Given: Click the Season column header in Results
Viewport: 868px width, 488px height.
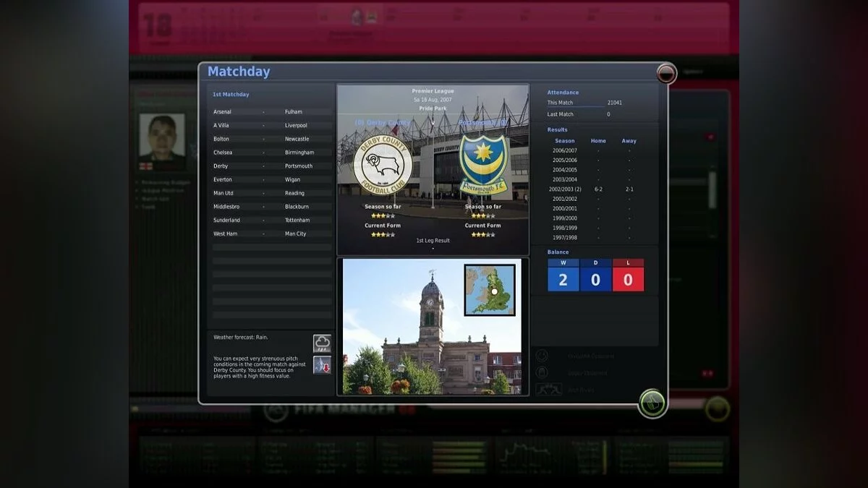Looking at the screenshot, I should [x=565, y=141].
